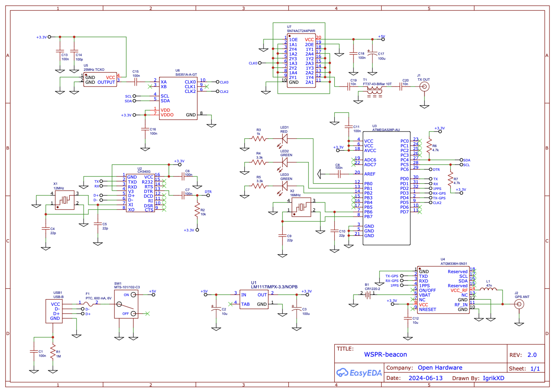555x392 pixels.
Task: Click the TX-GPS net port on U3
Action: tap(438, 198)
